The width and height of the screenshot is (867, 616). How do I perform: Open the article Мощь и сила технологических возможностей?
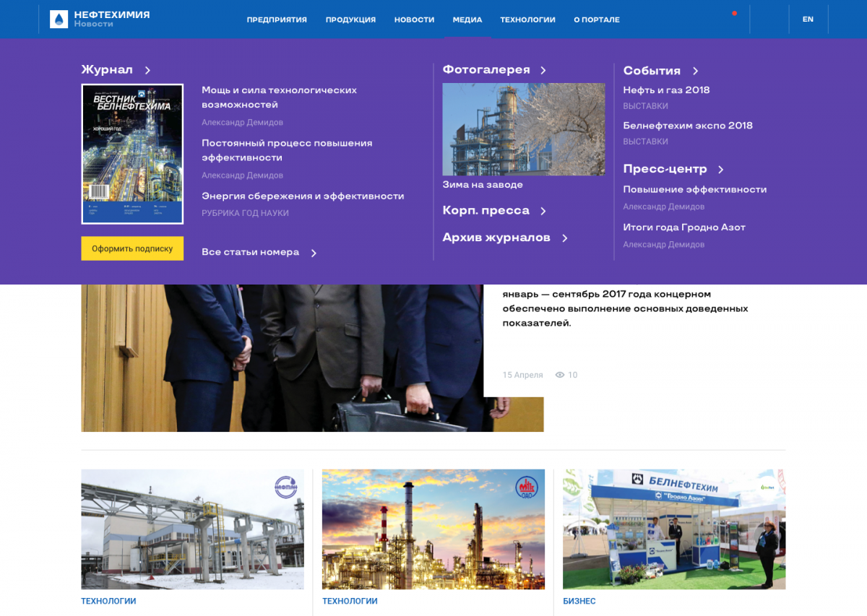[x=279, y=97]
